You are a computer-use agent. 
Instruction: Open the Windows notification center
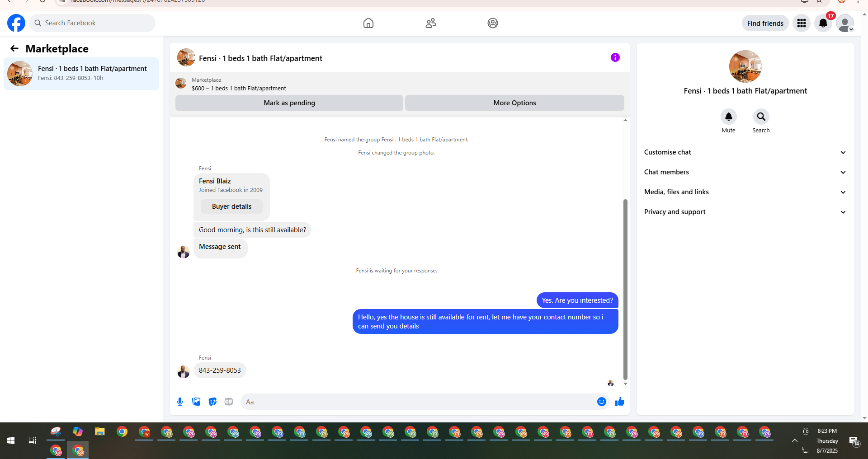pyautogui.click(x=854, y=441)
